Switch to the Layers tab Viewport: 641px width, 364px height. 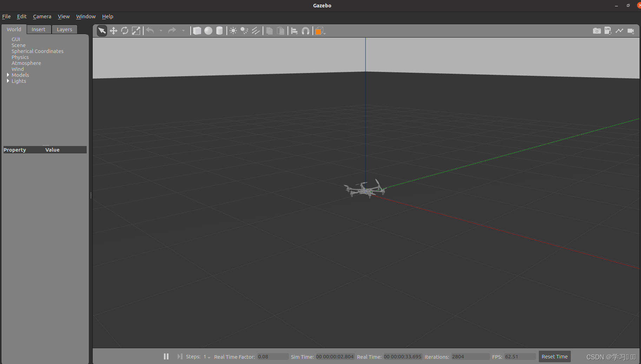click(x=65, y=29)
